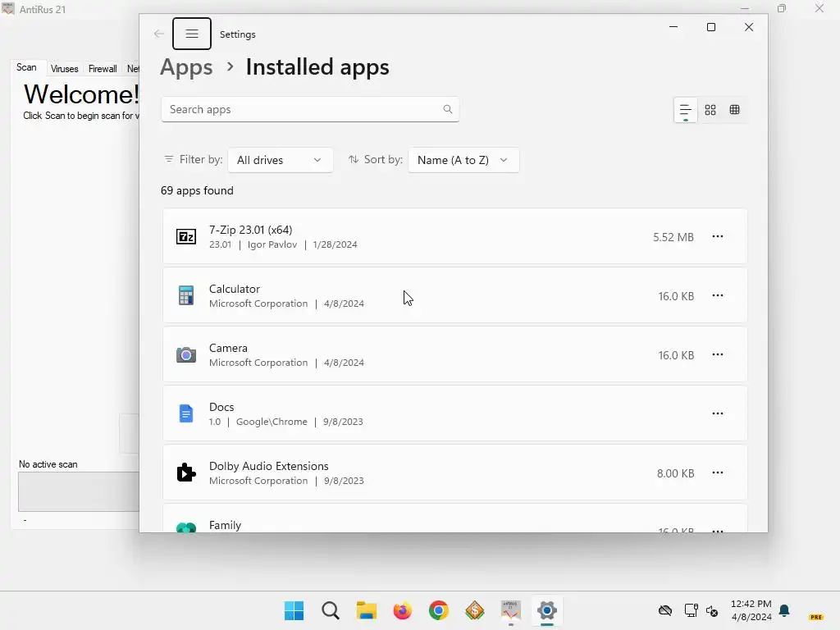Click the 8.00 KB size value
Viewport: 840px width, 630px height.
(676, 473)
